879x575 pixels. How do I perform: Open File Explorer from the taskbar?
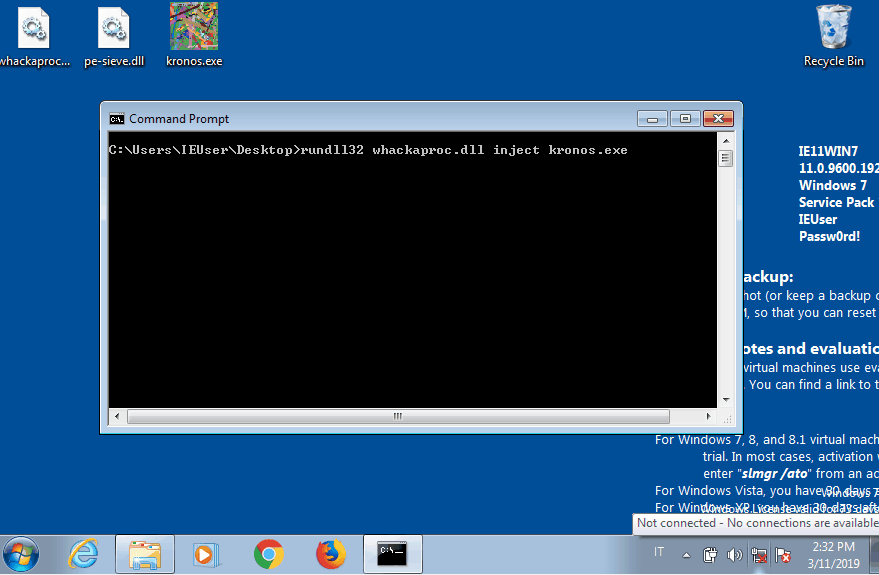[145, 555]
